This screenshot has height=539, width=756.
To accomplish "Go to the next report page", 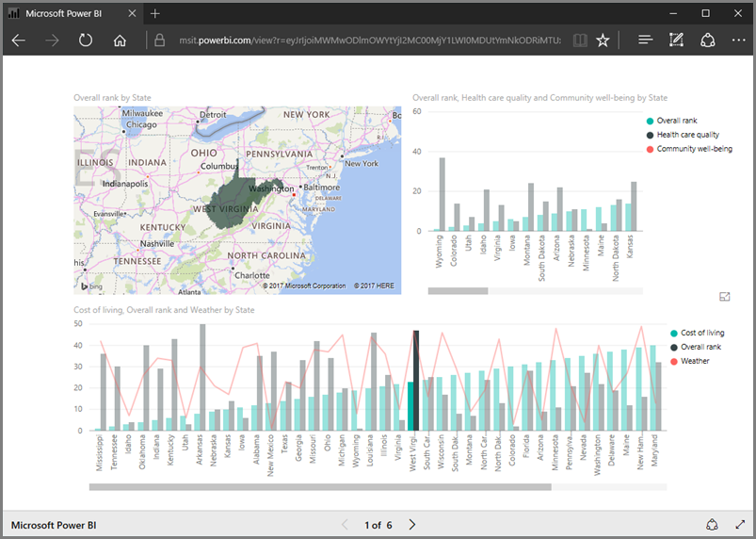I will (412, 524).
